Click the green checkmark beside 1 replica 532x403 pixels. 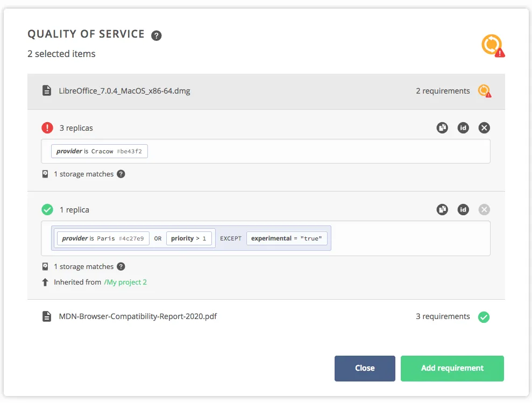coord(47,209)
